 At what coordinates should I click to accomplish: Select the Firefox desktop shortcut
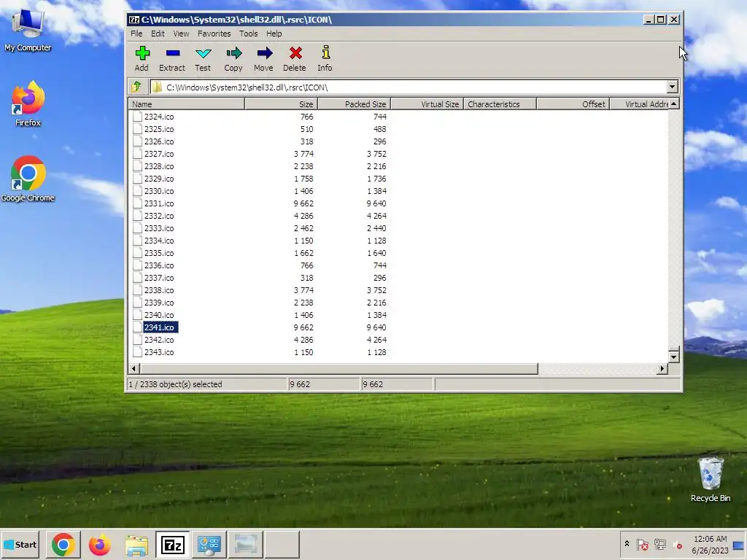[28, 104]
